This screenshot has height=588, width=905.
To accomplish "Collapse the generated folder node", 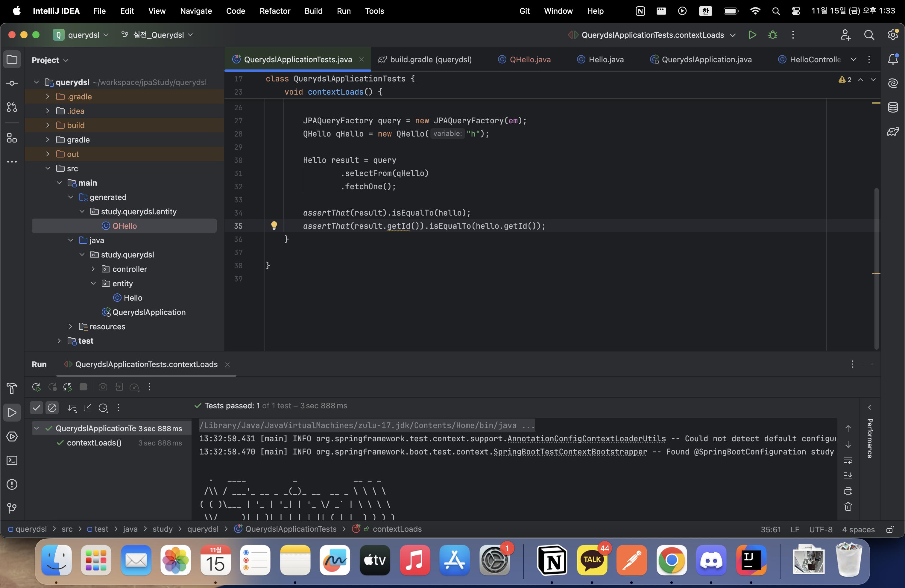I will 70,197.
